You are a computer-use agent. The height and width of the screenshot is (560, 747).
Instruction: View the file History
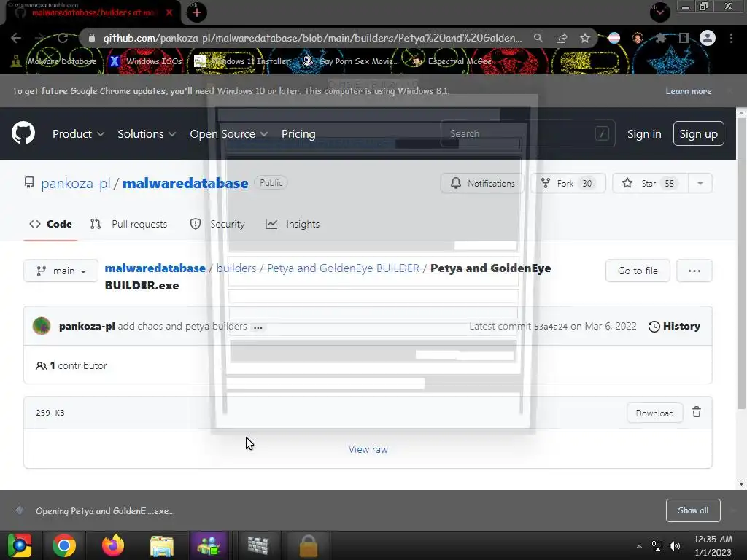click(674, 326)
